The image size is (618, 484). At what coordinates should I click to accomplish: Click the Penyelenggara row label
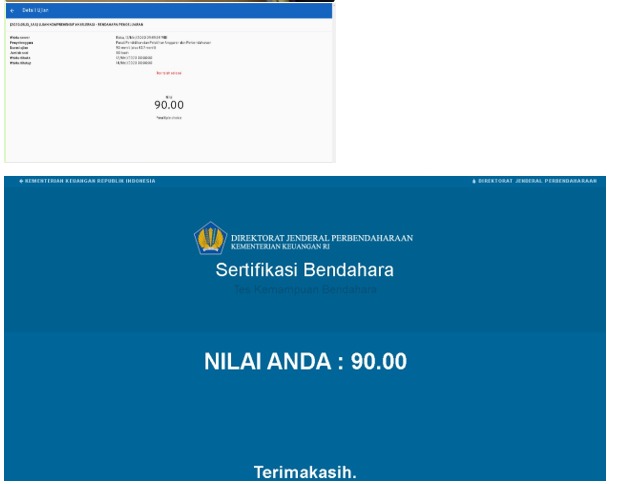click(22, 43)
